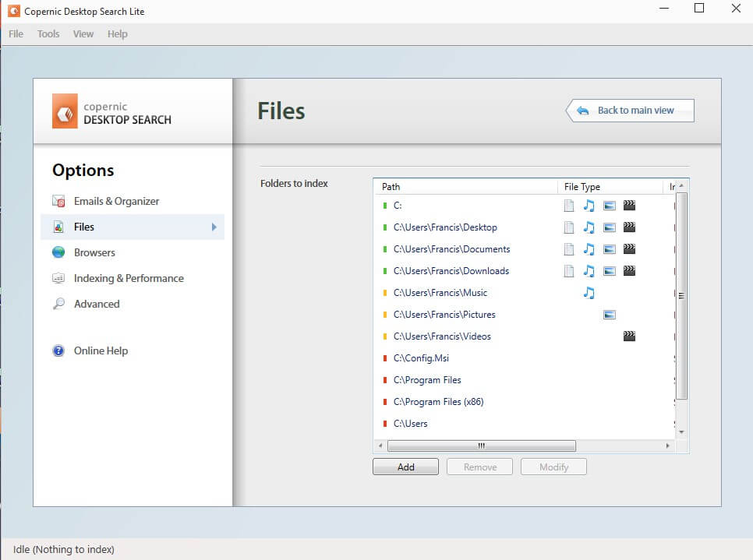Open the Tools menu
The height and width of the screenshot is (560, 753).
pos(48,33)
